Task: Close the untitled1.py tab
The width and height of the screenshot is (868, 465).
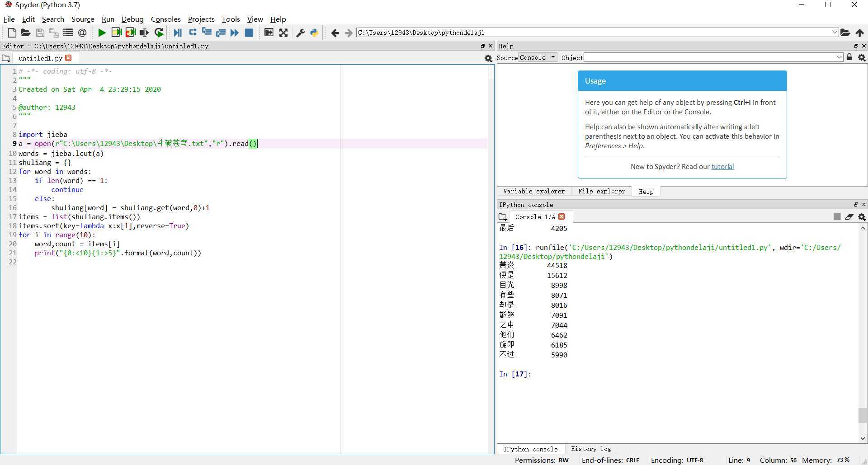Action: pyautogui.click(x=68, y=58)
